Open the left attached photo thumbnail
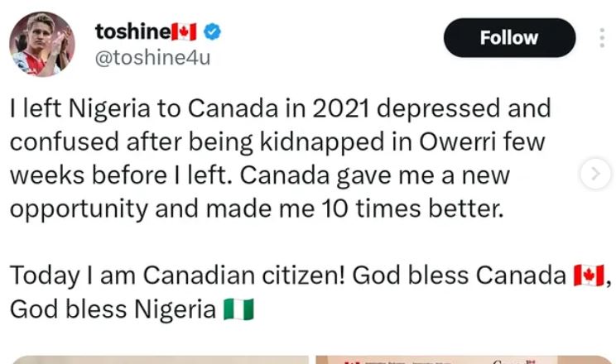Screen dimensions: 616x364 click(x=157, y=359)
